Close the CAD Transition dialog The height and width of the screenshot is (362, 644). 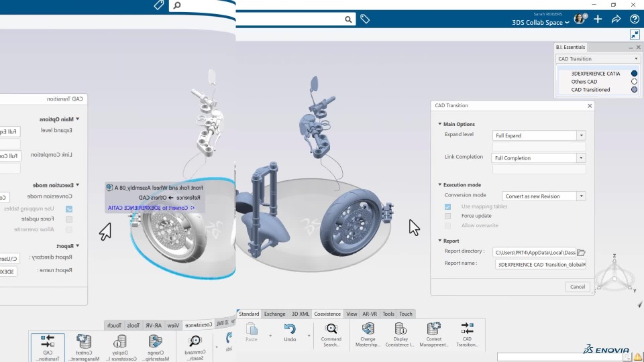590,105
